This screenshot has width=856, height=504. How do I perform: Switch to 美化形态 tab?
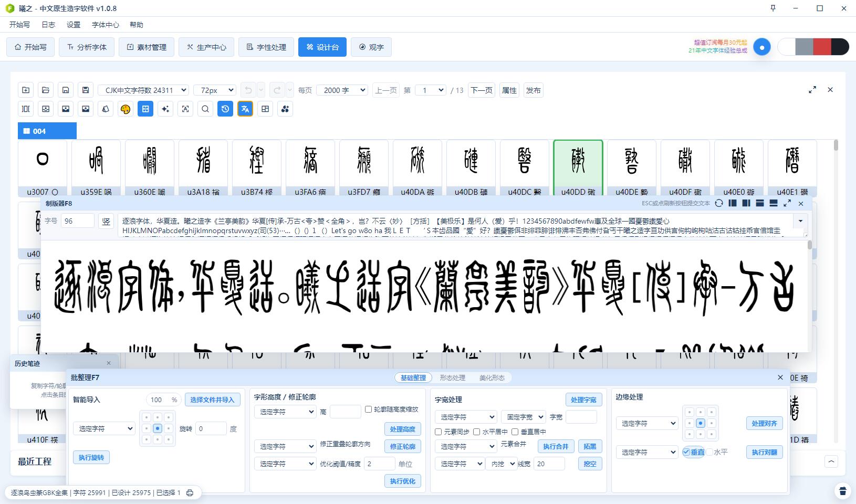[x=492, y=377]
